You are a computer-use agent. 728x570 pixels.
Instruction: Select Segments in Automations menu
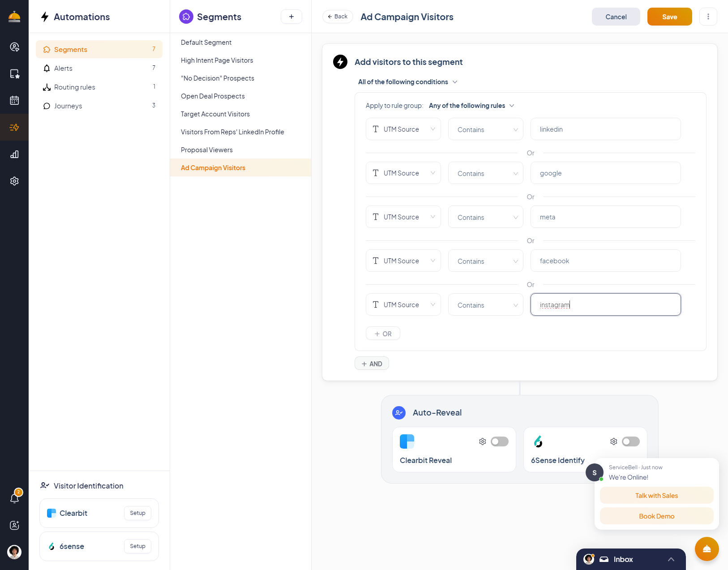[99, 49]
